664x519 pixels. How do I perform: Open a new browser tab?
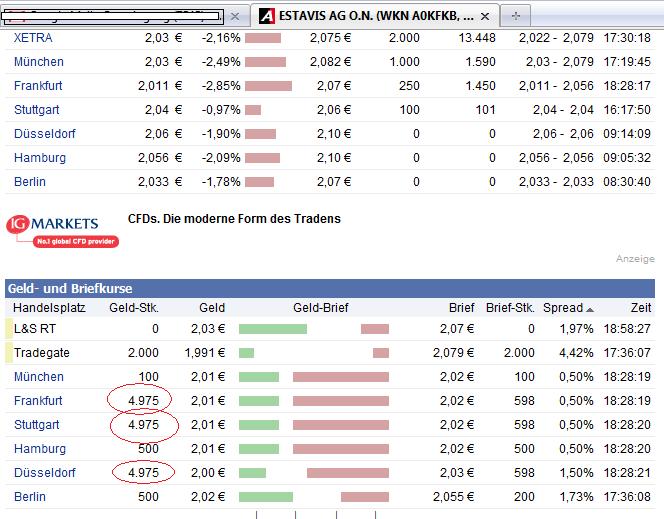pos(515,17)
